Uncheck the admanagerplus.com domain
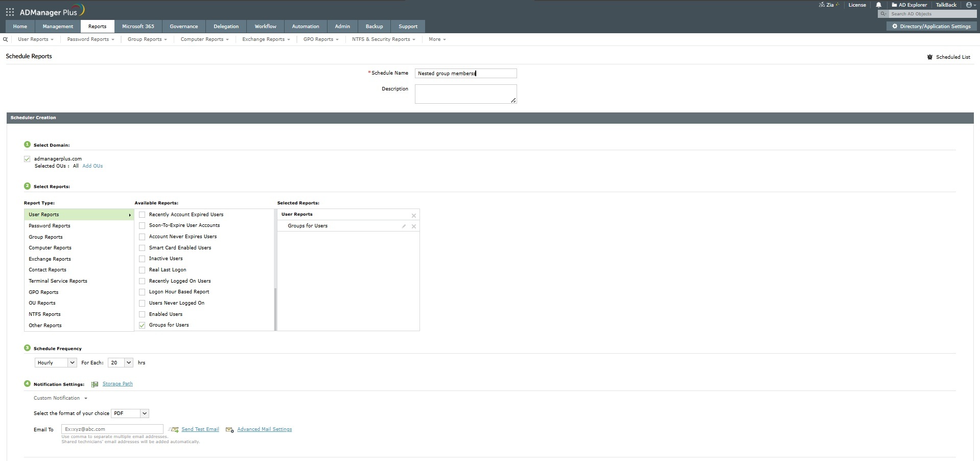The height and width of the screenshot is (461, 980). pyautogui.click(x=27, y=159)
